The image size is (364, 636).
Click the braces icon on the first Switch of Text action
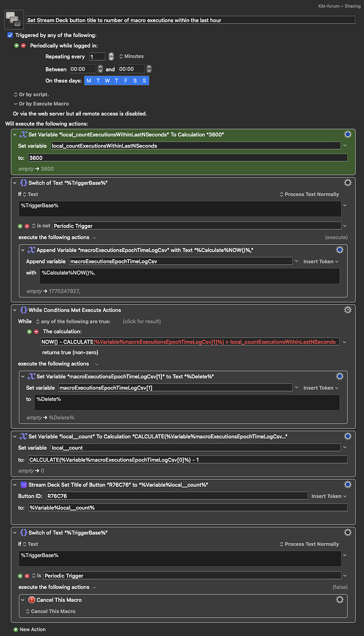23,182
